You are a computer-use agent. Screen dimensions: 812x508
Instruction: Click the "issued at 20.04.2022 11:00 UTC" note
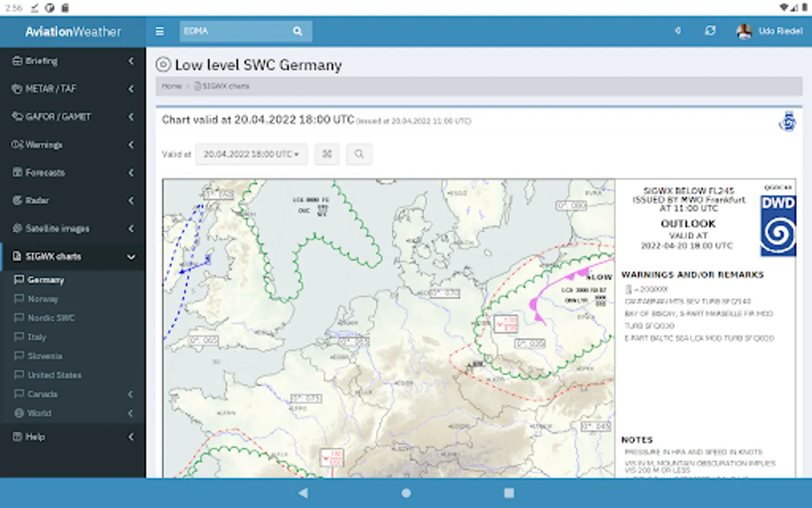point(414,121)
